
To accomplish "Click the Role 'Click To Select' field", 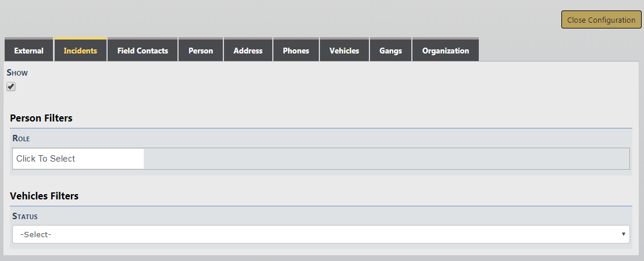I will click(78, 159).
